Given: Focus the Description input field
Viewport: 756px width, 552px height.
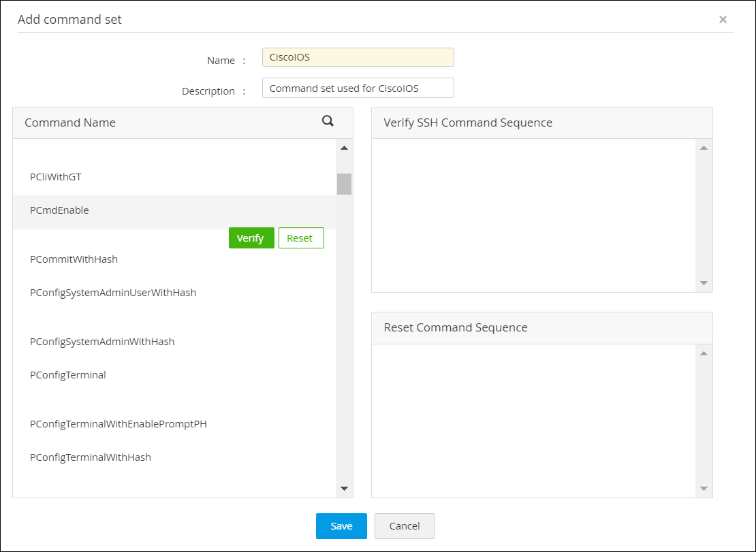Looking at the screenshot, I should pos(358,88).
